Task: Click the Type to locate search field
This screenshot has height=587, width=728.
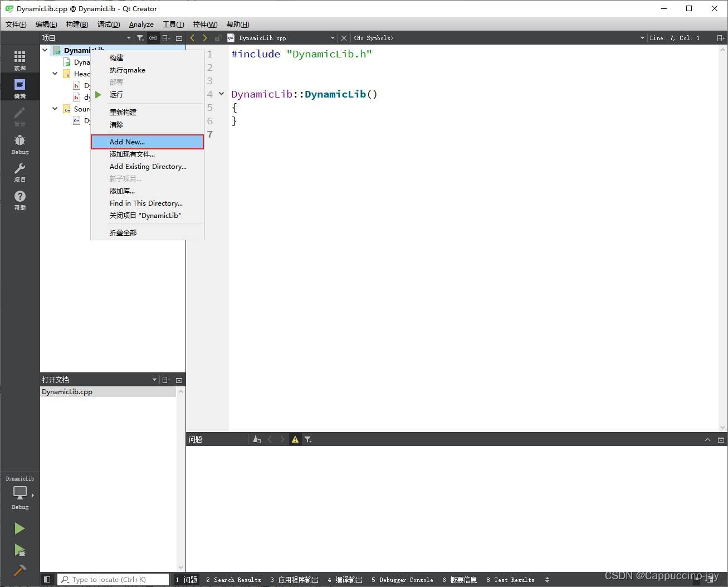Action: pyautogui.click(x=114, y=580)
